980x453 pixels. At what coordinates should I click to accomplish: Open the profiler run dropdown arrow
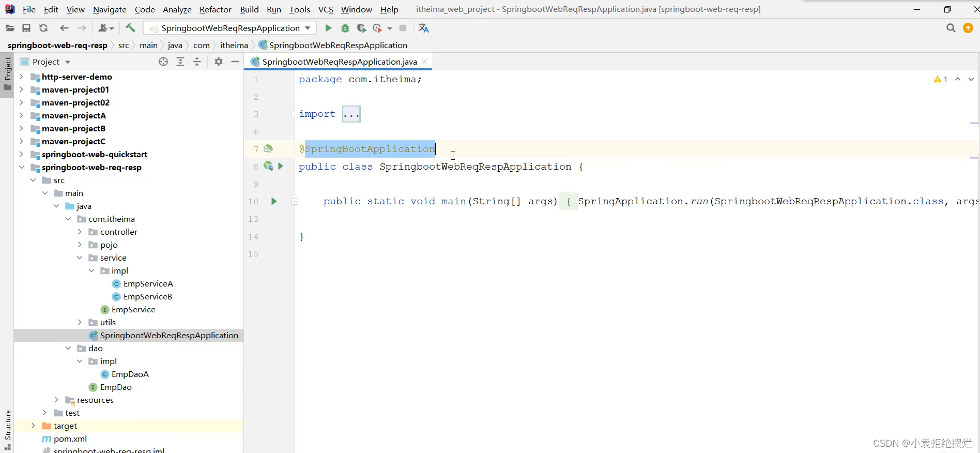tap(390, 28)
